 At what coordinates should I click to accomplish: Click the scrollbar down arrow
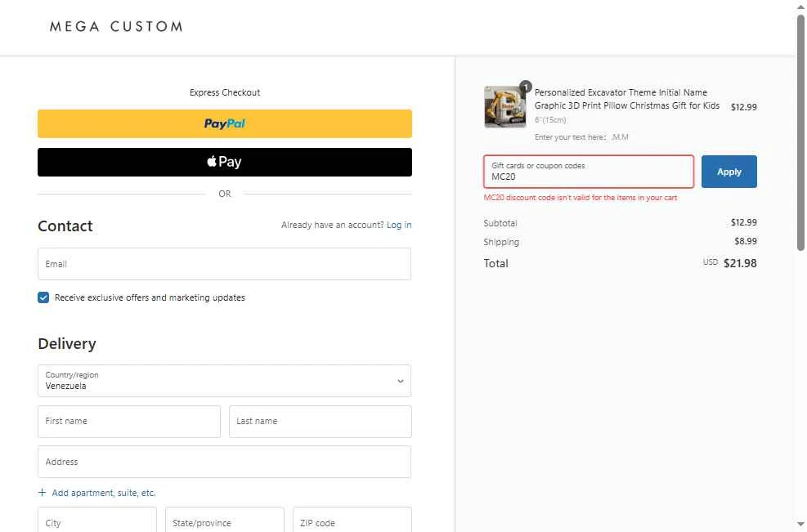(800, 525)
